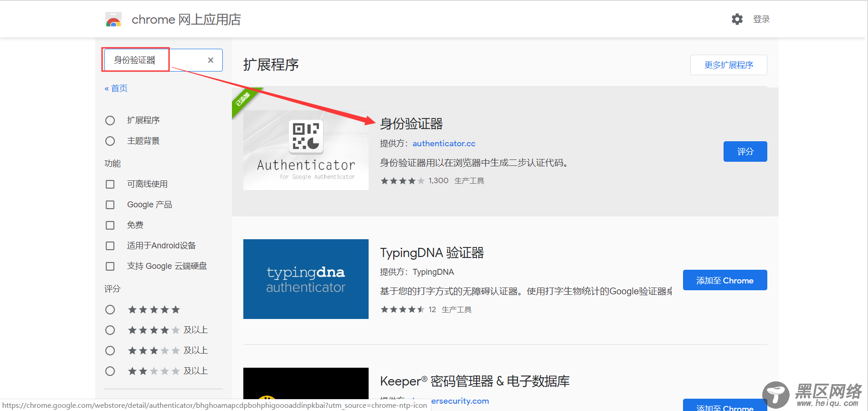Click the 身份验证器 description about 二步认证代码

tap(474, 163)
